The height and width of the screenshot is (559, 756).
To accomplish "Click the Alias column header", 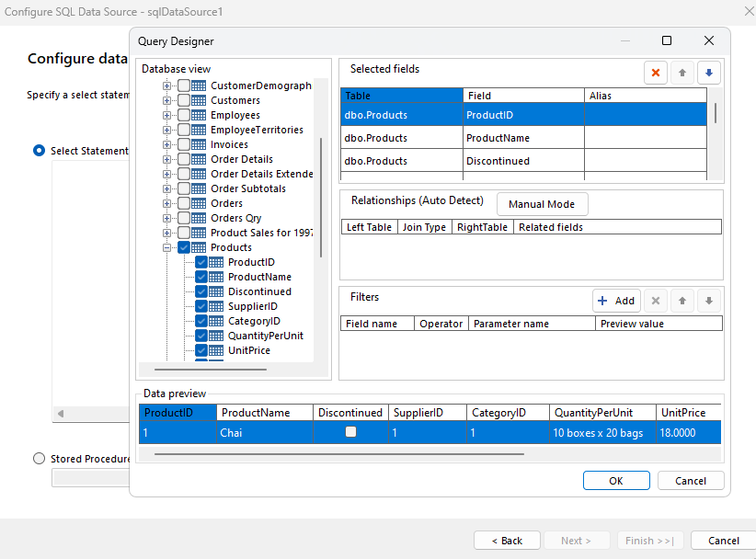I will 645,96.
